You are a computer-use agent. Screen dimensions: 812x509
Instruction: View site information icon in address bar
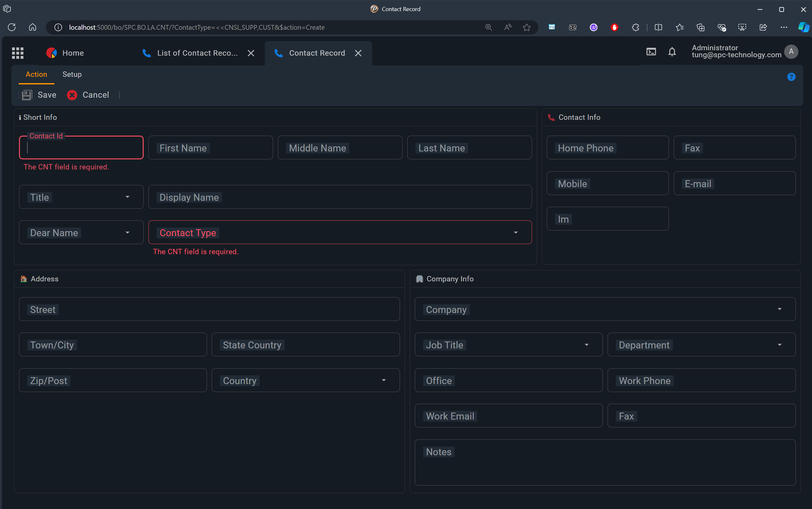tap(58, 27)
